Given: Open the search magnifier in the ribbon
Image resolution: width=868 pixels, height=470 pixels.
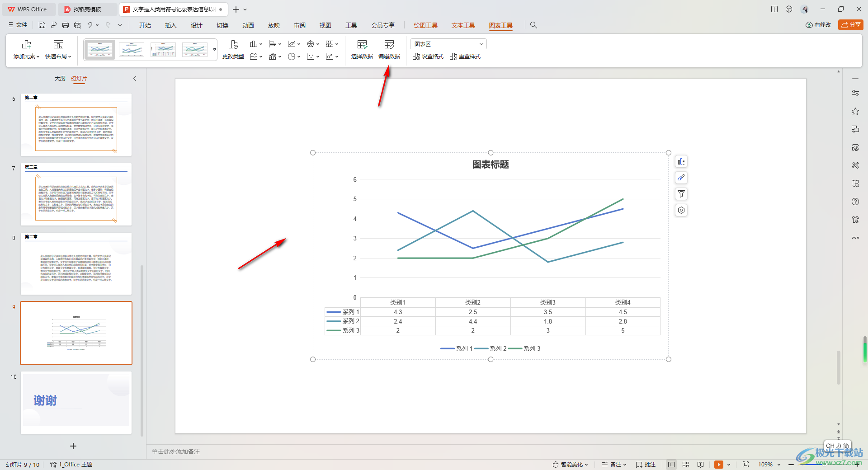Looking at the screenshot, I should tap(533, 25).
